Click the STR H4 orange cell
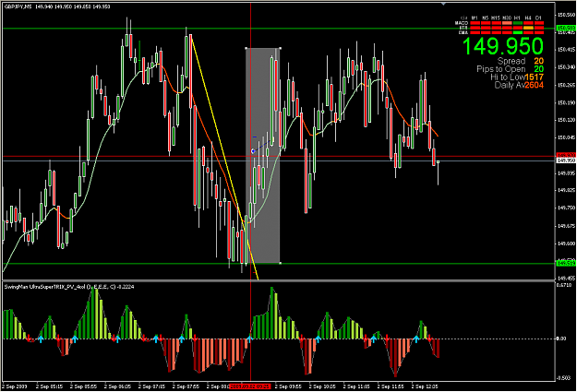577x392 pixels. 528,28
